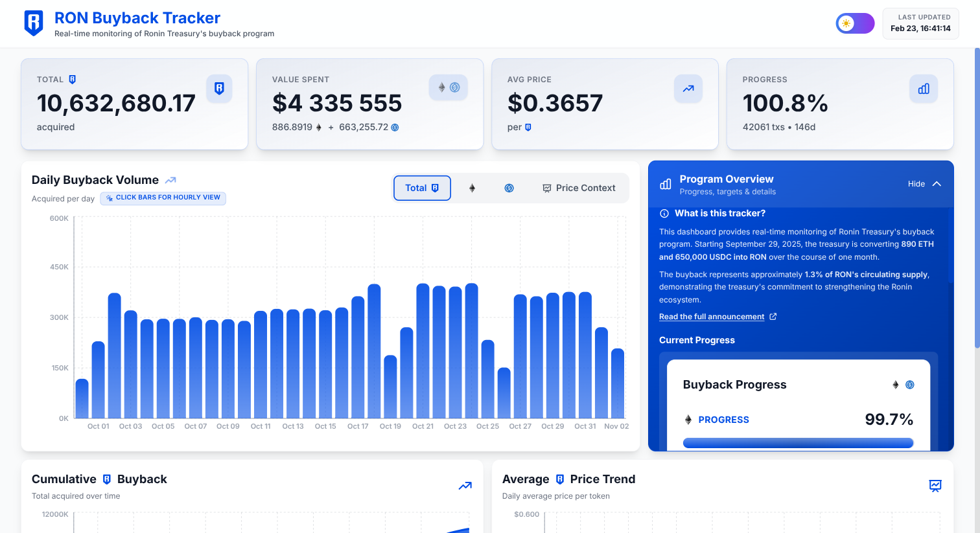The height and width of the screenshot is (533, 980).
Task: Click the Ronin shield logo in header
Action: pos(34,23)
